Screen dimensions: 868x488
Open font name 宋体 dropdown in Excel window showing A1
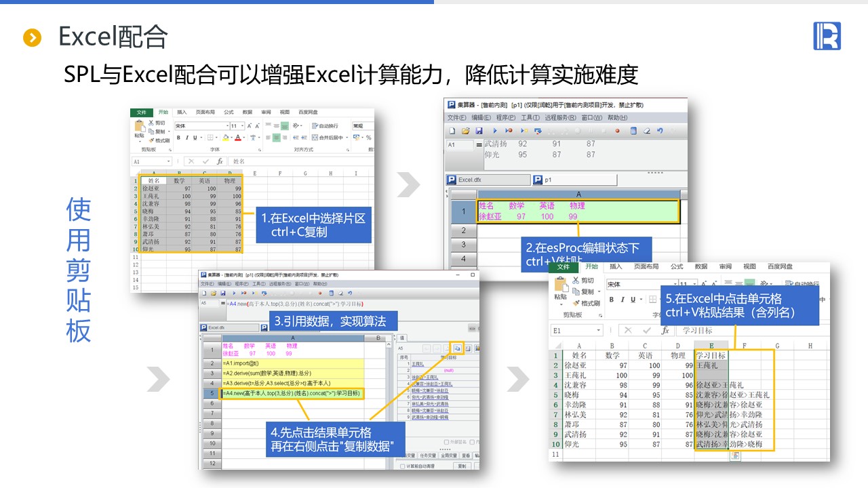[226, 125]
